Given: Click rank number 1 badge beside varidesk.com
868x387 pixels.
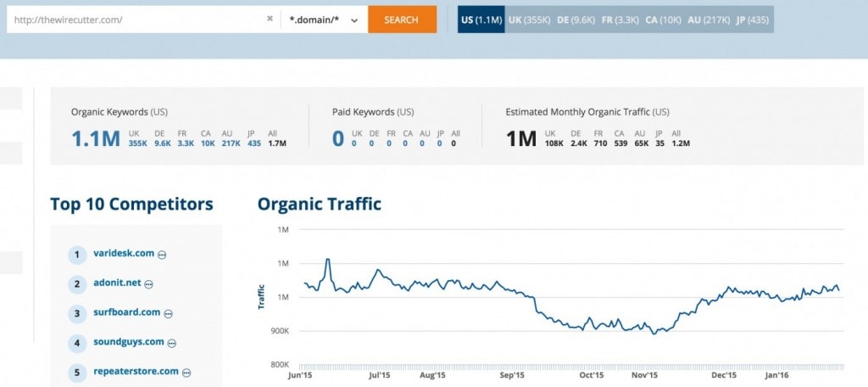Looking at the screenshot, I should 77,255.
